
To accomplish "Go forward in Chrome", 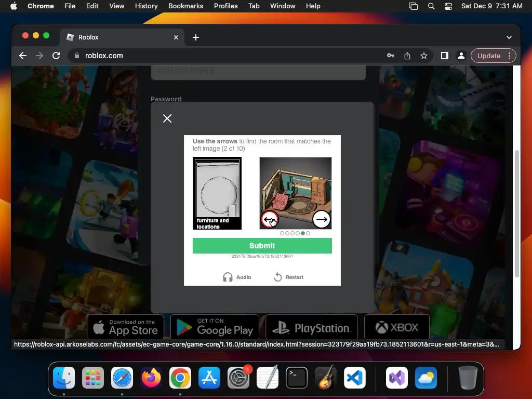I will pyautogui.click(x=39, y=56).
